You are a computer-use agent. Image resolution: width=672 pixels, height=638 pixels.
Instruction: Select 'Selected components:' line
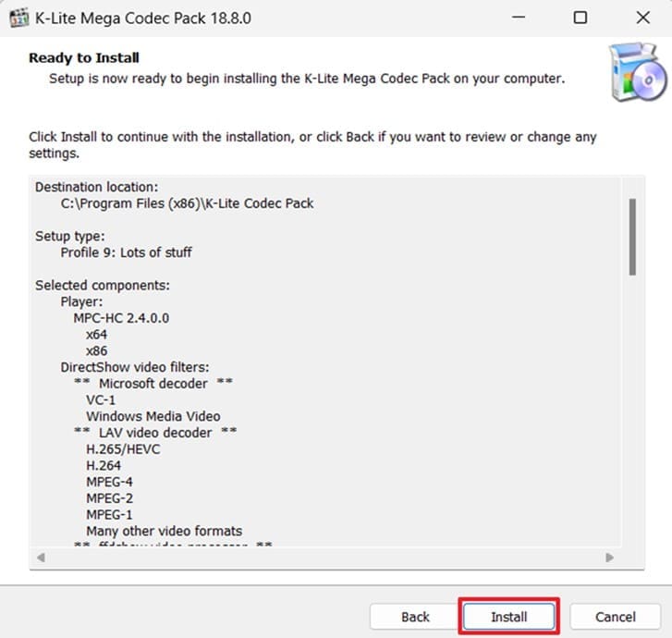pos(103,285)
